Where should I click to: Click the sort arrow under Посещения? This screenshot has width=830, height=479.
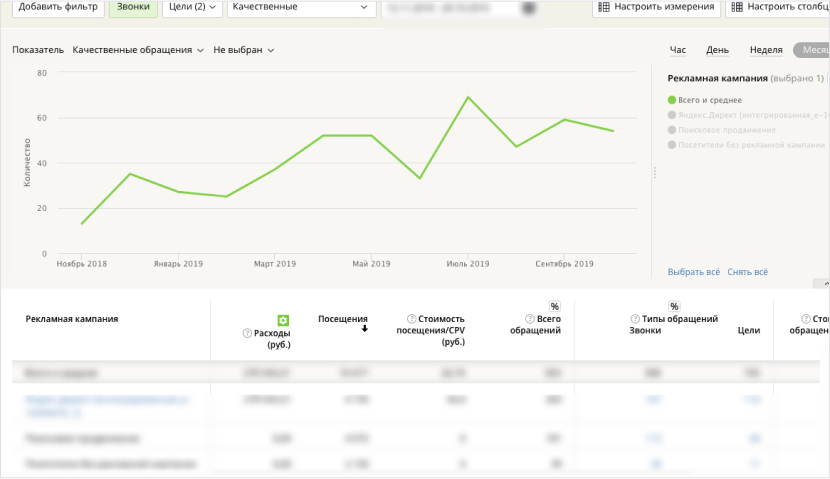tap(365, 329)
